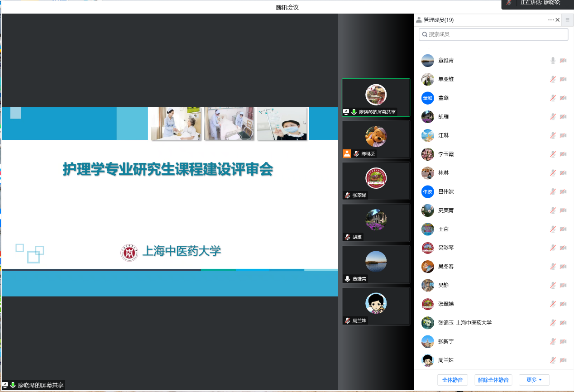Screen dimensions: 574x392
Task: Select 张翠娣's video thumbnail tile
Action: [x=376, y=181]
